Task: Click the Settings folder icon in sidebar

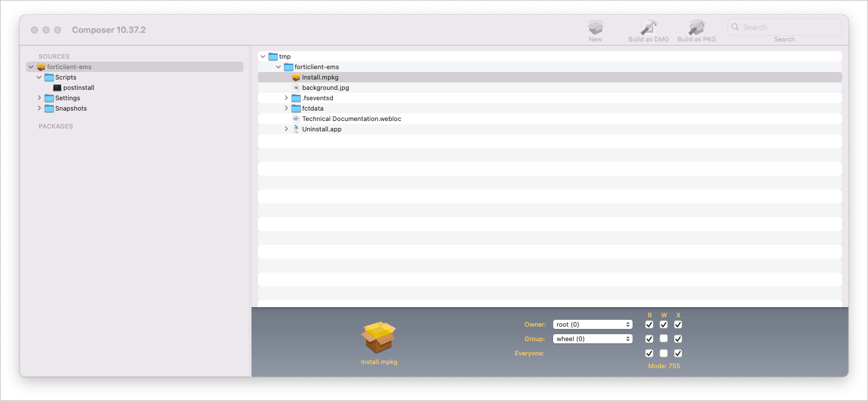Action: 50,98
